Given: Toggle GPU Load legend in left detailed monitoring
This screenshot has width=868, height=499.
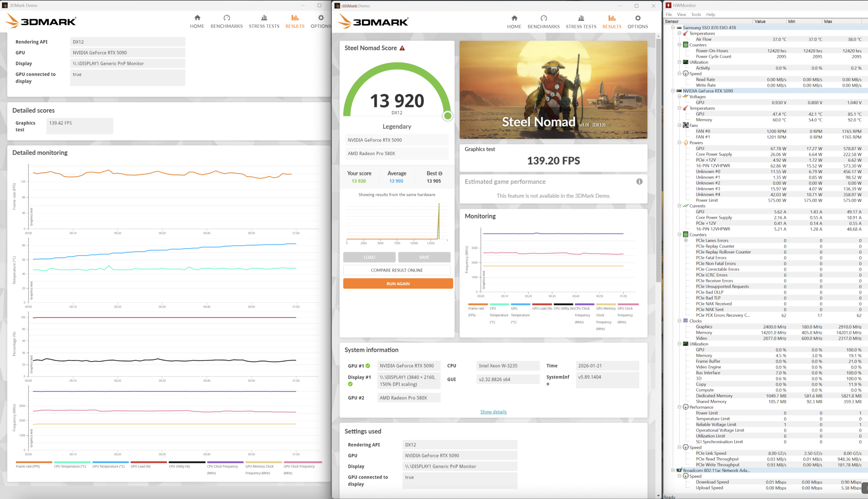Looking at the screenshot, I should click(x=141, y=466).
